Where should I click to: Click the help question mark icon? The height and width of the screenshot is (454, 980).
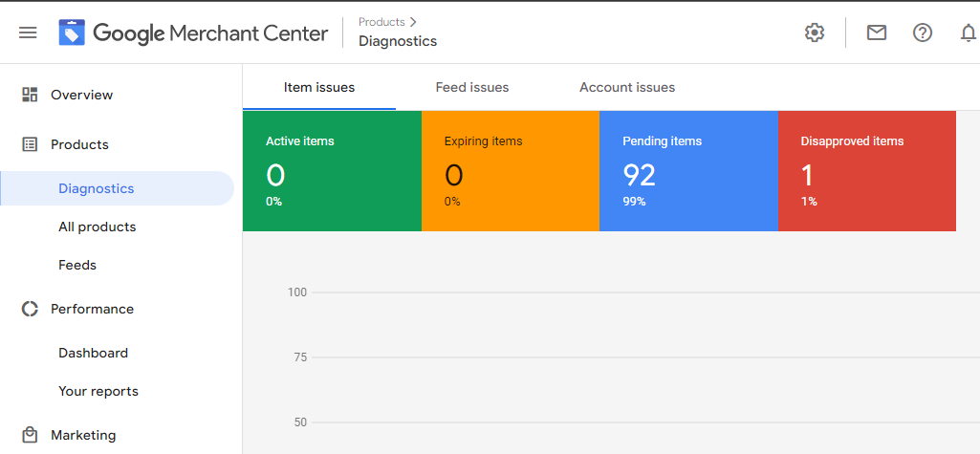pos(923,32)
